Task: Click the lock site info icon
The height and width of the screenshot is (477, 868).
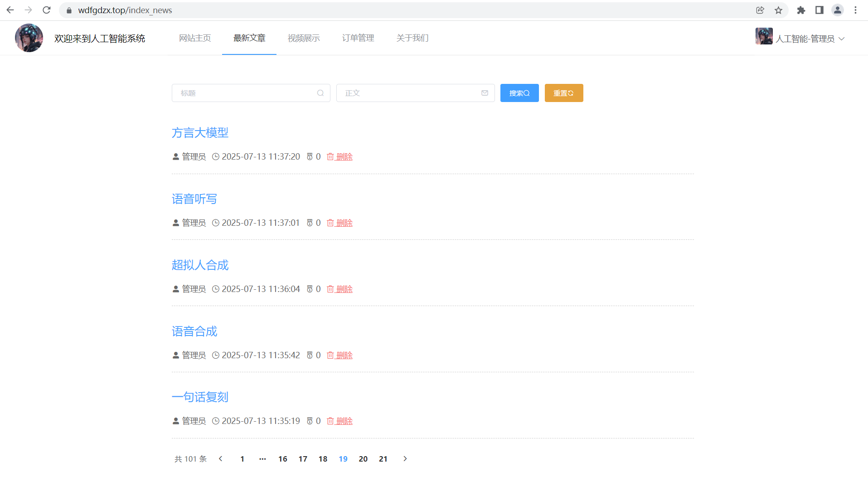Action: [69, 10]
